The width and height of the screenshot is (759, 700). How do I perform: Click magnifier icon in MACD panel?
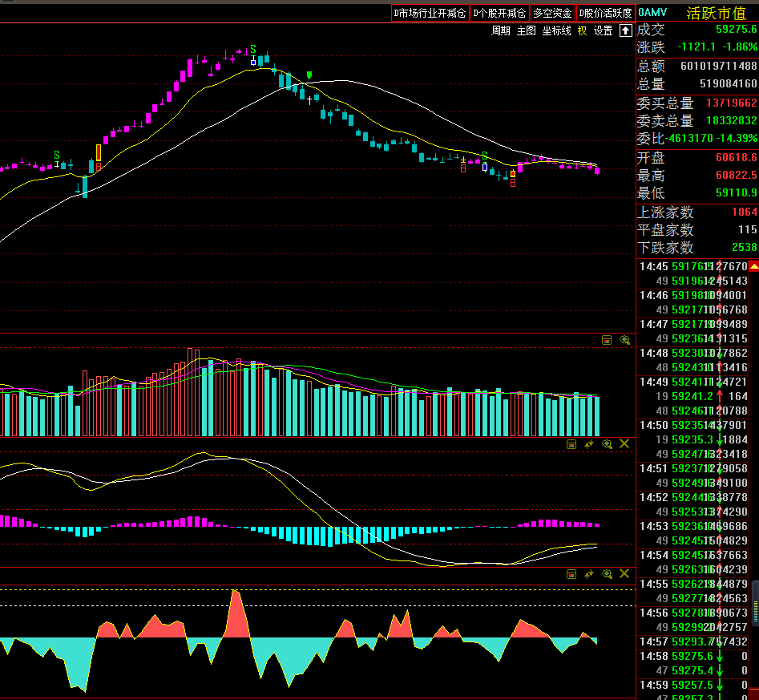(607, 444)
